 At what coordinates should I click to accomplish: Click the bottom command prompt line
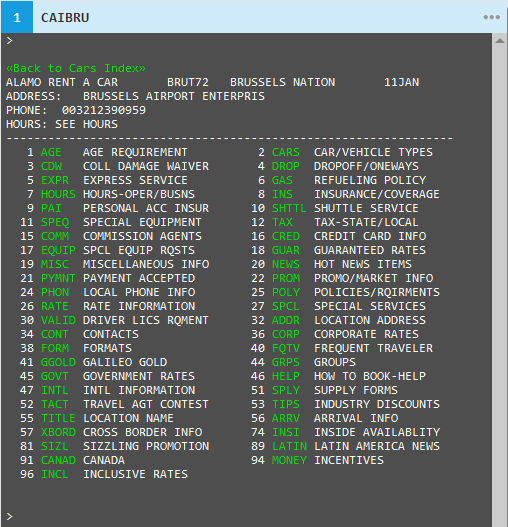pyautogui.click(x=246, y=516)
